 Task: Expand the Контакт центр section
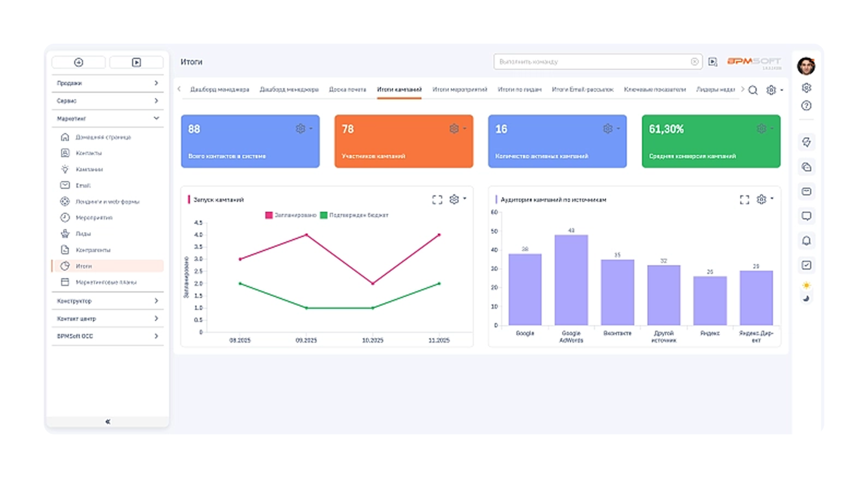point(108,319)
